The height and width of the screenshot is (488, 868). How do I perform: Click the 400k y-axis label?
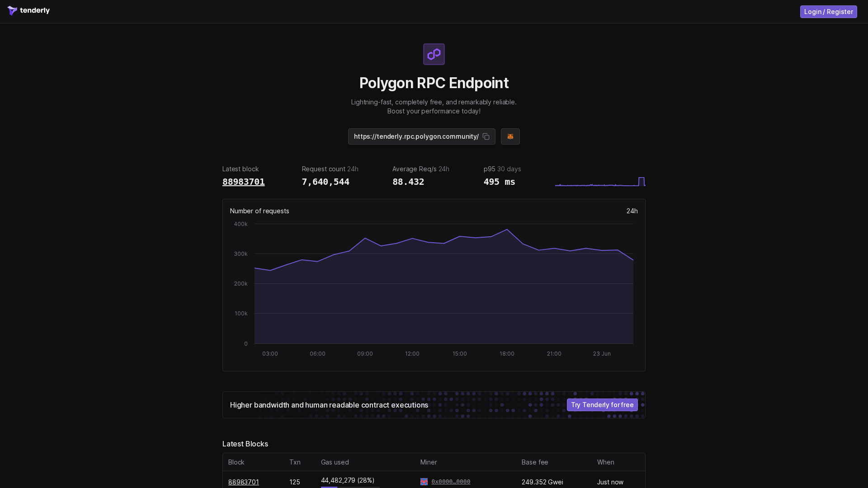point(241,224)
